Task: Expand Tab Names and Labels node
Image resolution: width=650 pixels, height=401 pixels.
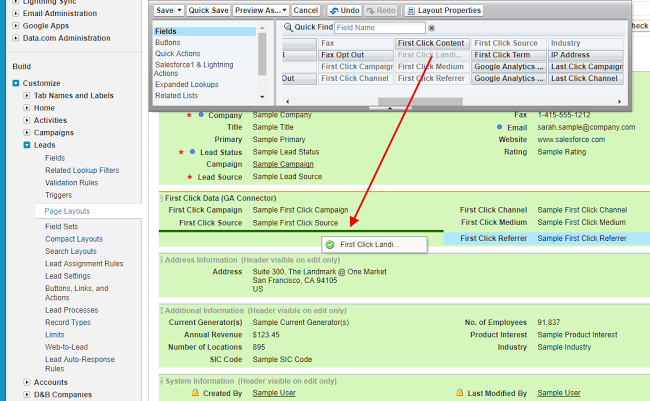Action: coord(27,96)
